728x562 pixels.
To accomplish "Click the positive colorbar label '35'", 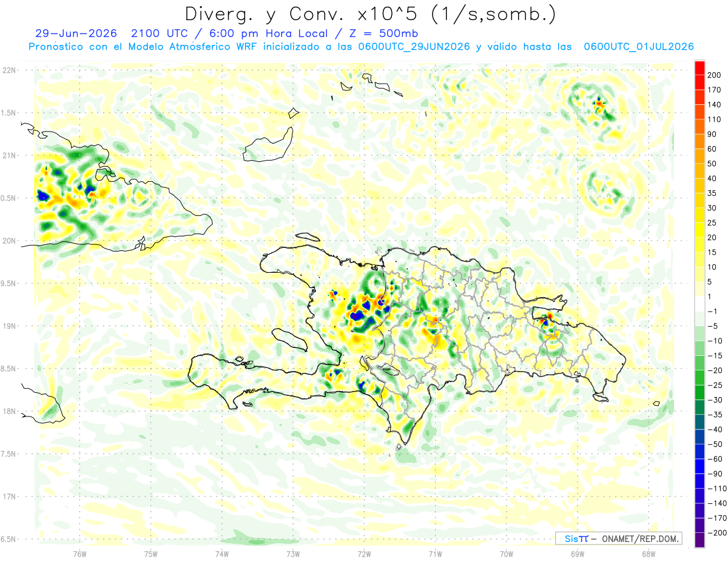I will (x=713, y=193).
